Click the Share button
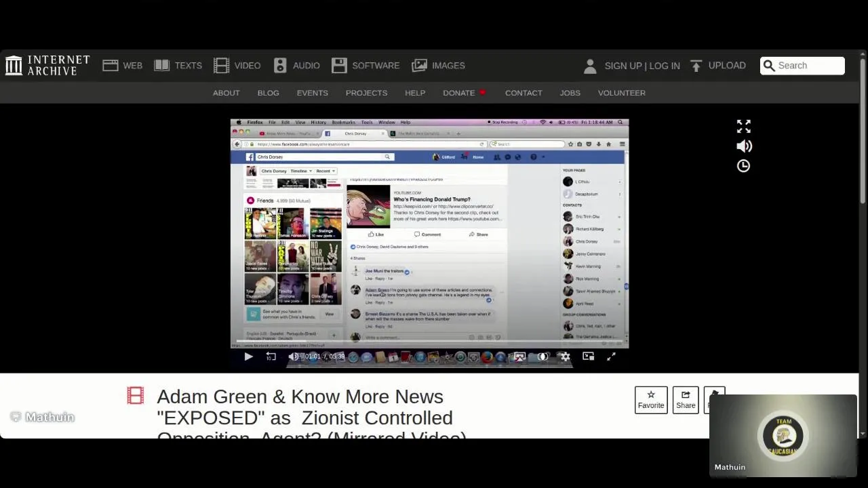Viewport: 868px width, 488px height. pos(686,400)
